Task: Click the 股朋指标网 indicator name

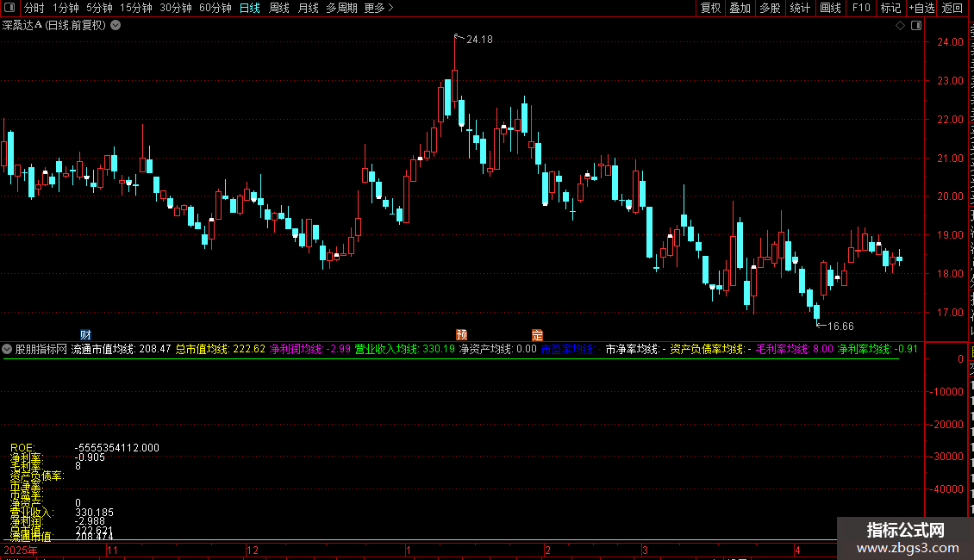Action: (x=41, y=349)
